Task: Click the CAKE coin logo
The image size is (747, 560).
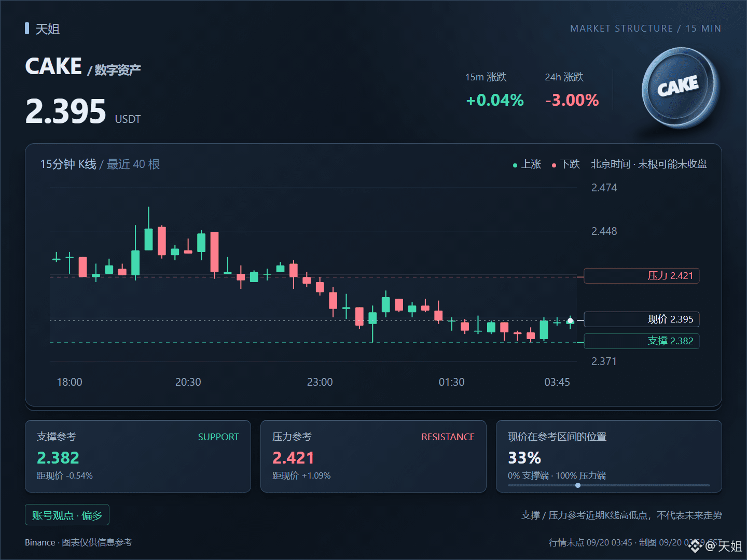Action: tap(680, 88)
